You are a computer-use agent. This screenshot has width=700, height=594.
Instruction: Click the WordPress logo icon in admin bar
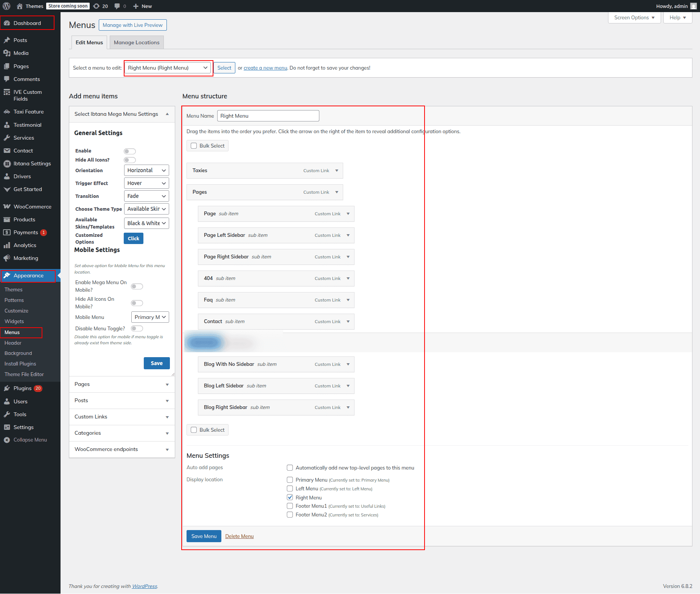tap(6, 6)
